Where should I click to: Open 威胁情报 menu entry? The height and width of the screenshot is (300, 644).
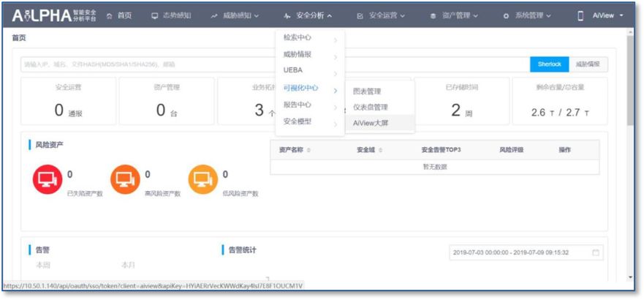pyautogui.click(x=297, y=54)
